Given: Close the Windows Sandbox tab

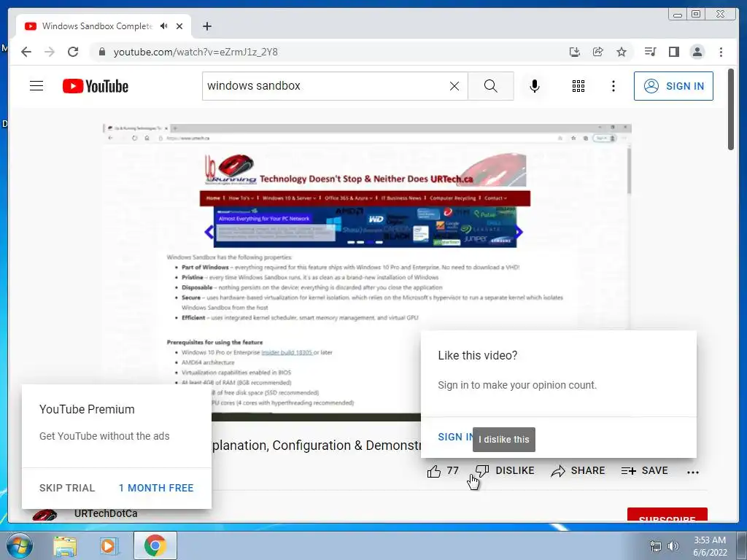Looking at the screenshot, I should 179,26.
